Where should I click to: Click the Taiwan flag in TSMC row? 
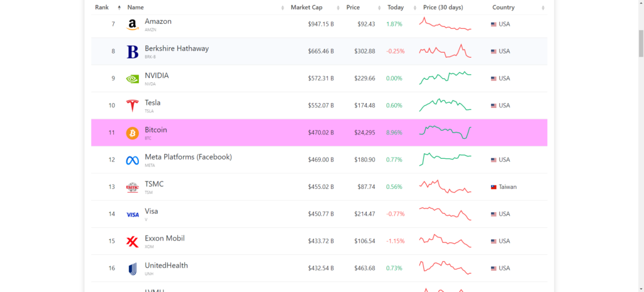tap(494, 187)
